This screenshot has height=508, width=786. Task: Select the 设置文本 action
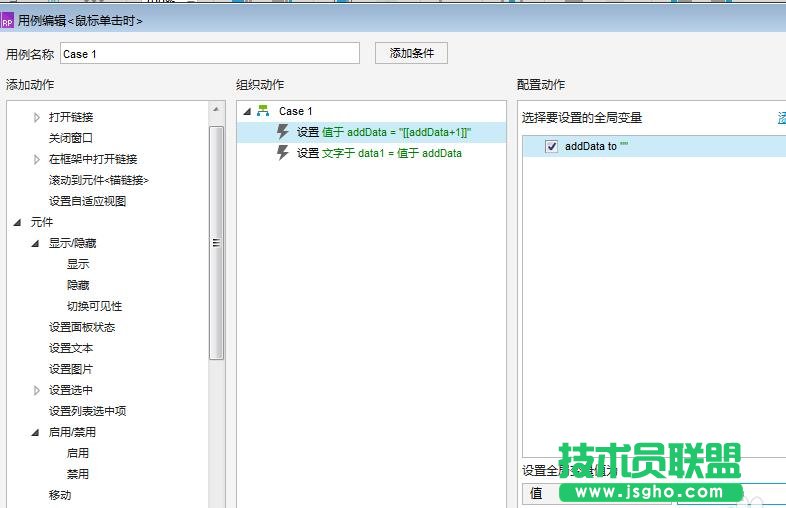(x=71, y=348)
